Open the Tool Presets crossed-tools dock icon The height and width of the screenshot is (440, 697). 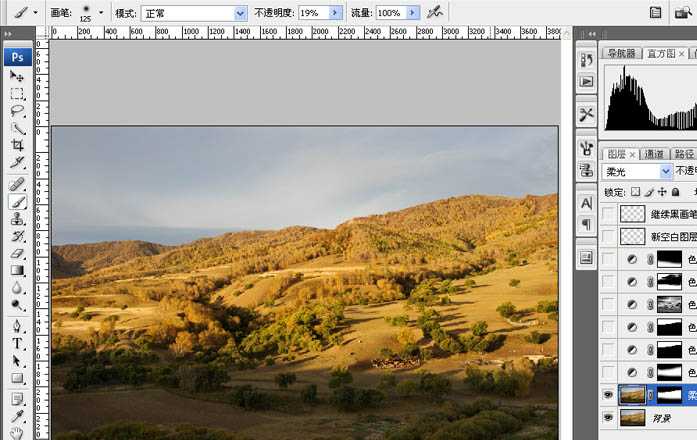[586, 114]
